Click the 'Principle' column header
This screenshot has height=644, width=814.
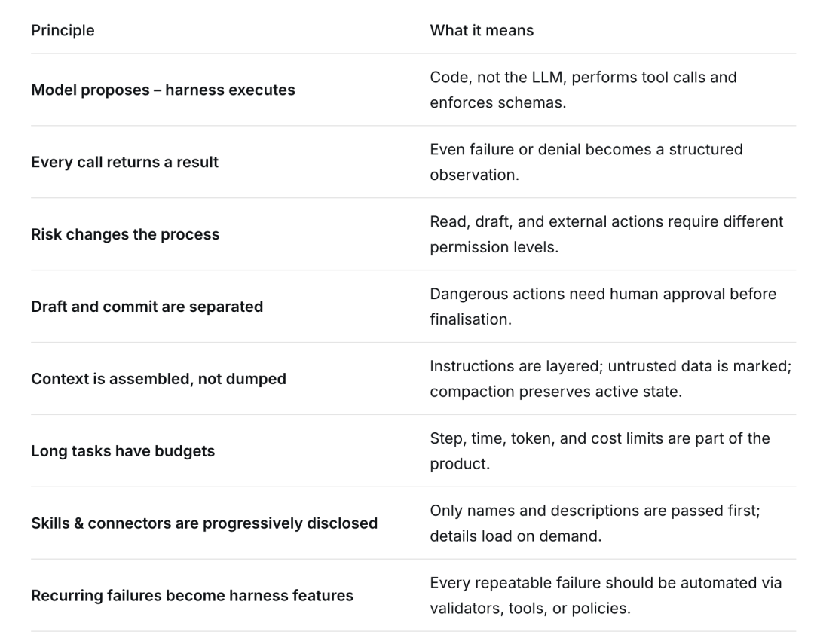pyautogui.click(x=63, y=31)
